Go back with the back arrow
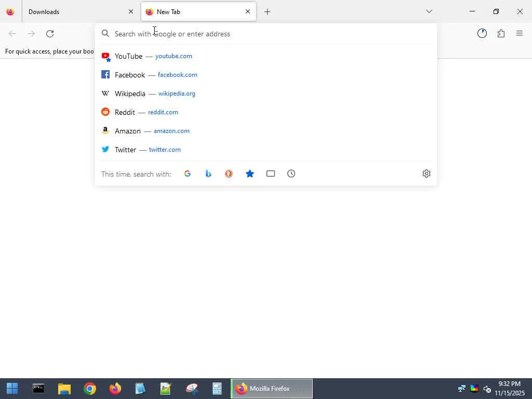The width and height of the screenshot is (532, 399). pos(12,34)
